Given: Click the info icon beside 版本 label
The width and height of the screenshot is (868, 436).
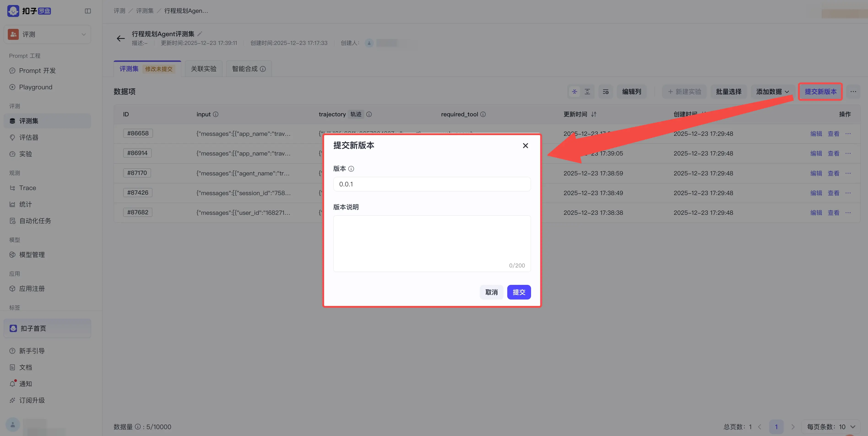Looking at the screenshot, I should (x=351, y=169).
